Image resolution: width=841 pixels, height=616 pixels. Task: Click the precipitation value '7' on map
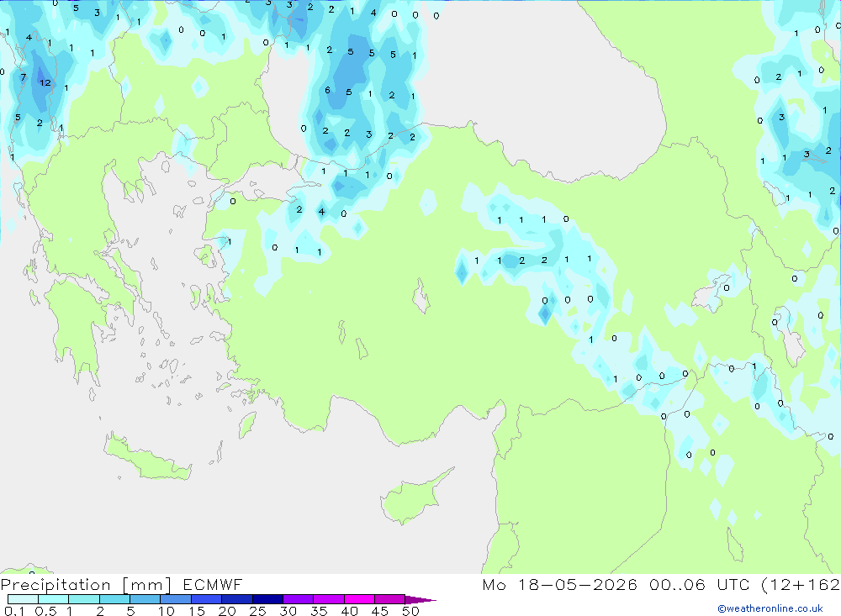(x=23, y=77)
